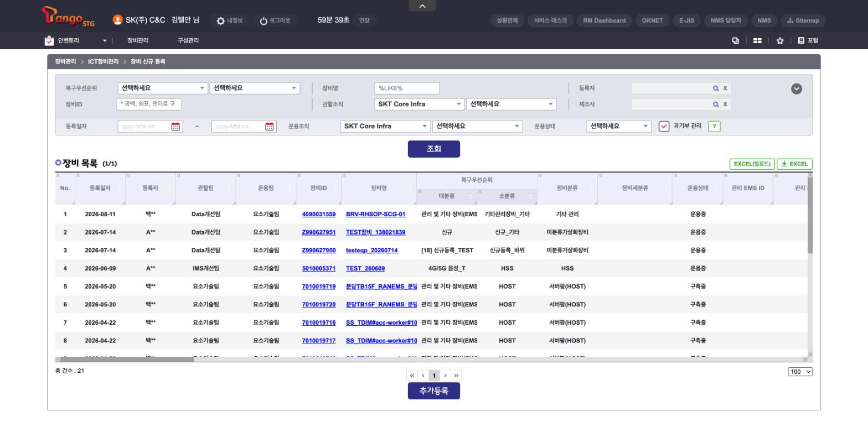This screenshot has width=868, height=427.
Task: Open 운용조직 SKT Core Infra dropdown
Action: pyautogui.click(x=385, y=126)
